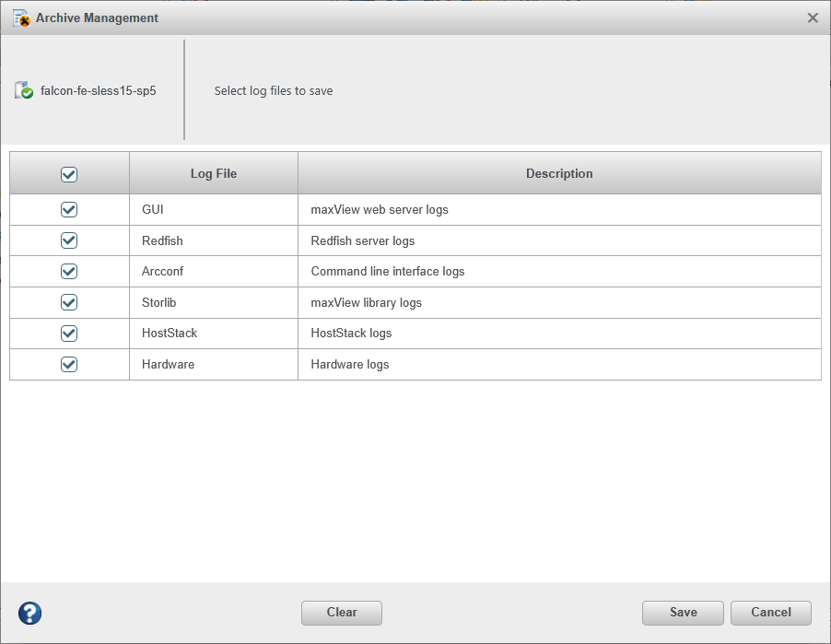Open help with the question mark icon
Image resolution: width=831 pixels, height=644 pixels.
[29, 613]
